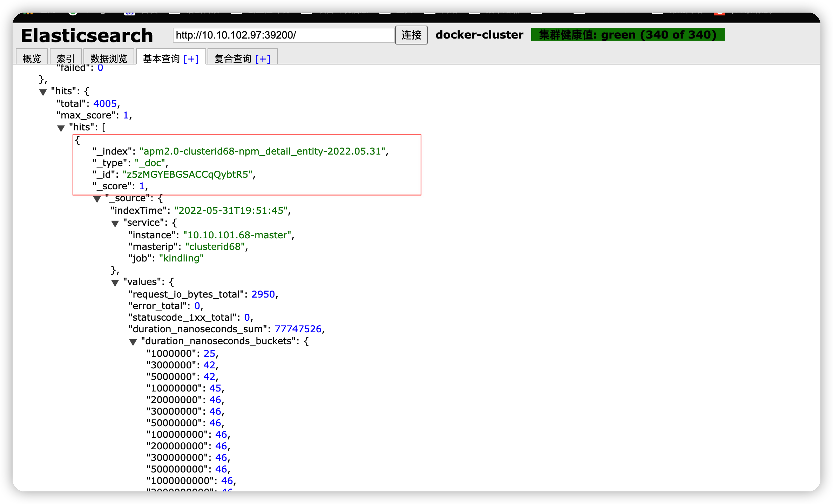This screenshot has height=504, width=833.
Task: Collapse the "values" object triangle
Action: click(x=115, y=283)
